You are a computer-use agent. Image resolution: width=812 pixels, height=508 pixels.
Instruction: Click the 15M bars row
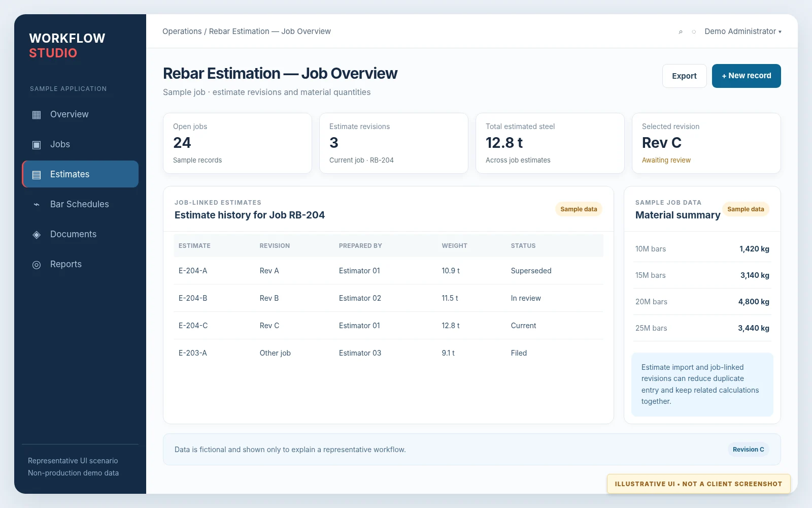click(702, 275)
